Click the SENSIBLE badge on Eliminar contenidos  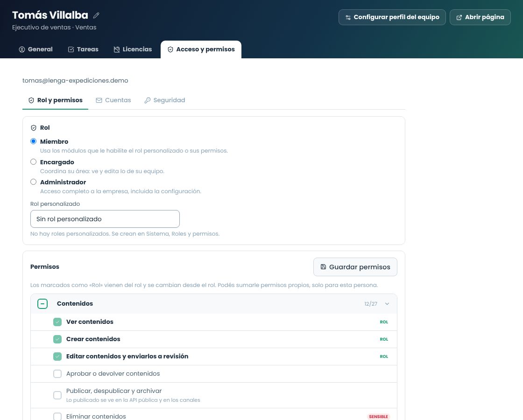pos(379,417)
